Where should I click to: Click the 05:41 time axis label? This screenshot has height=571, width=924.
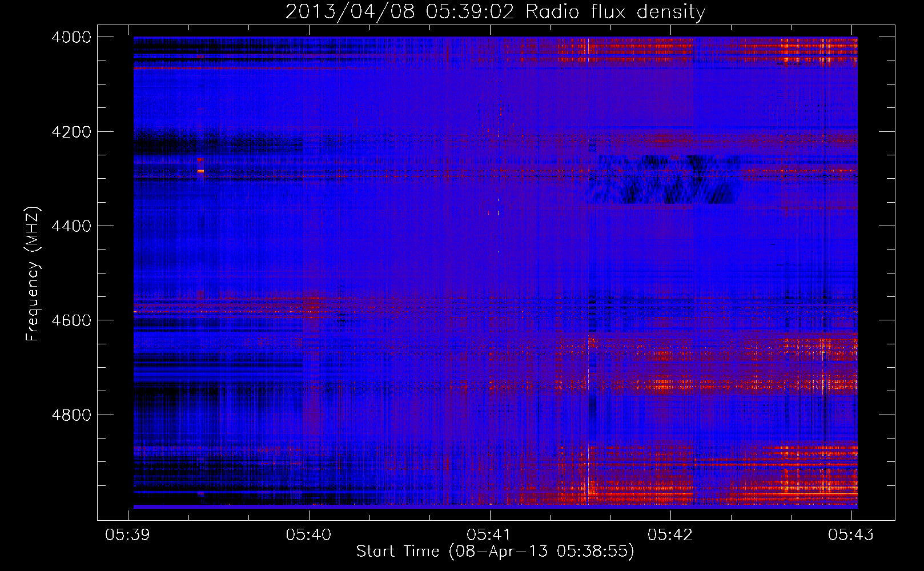tap(489, 534)
